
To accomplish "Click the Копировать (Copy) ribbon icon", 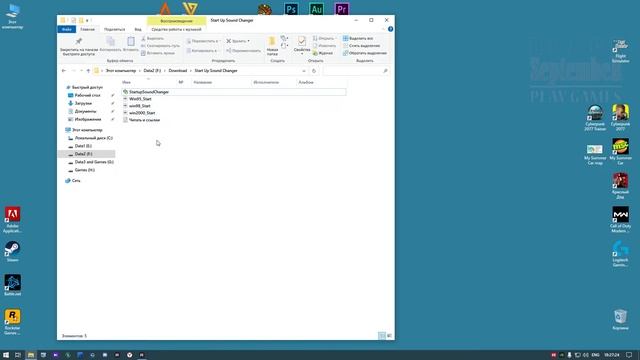I will (x=110, y=44).
